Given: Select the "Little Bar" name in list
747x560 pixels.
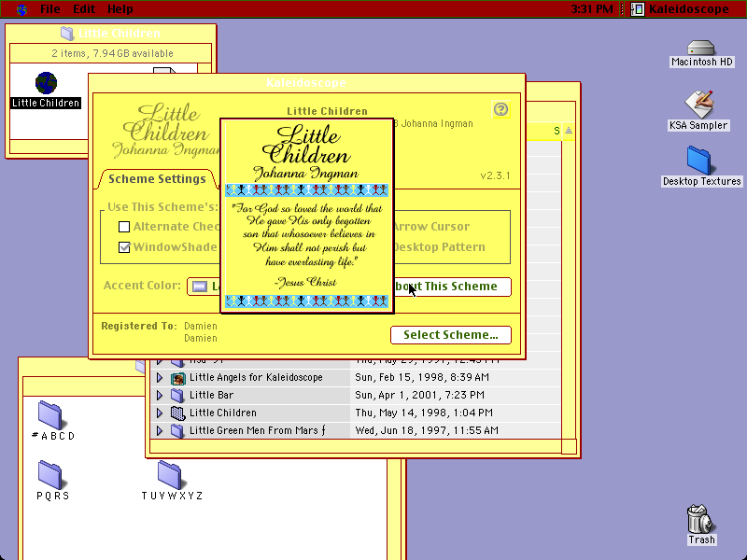Looking at the screenshot, I should point(212,395).
